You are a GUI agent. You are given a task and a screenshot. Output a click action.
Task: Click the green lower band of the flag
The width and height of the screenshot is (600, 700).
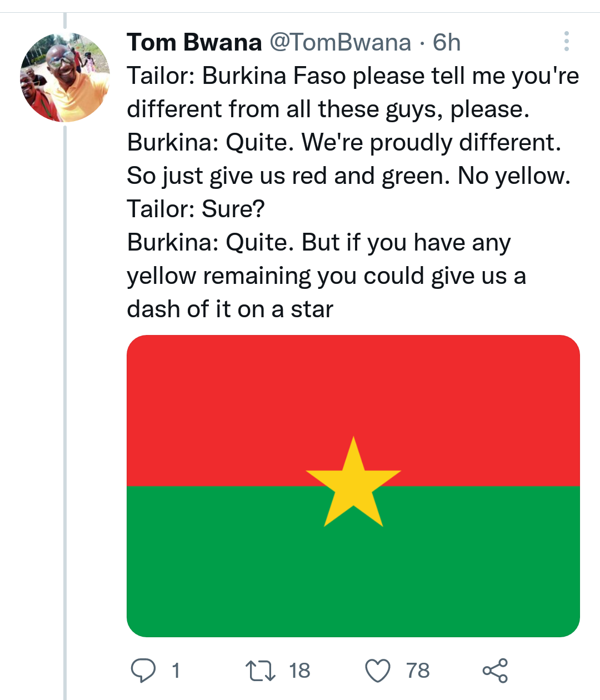pyautogui.click(x=222, y=567)
